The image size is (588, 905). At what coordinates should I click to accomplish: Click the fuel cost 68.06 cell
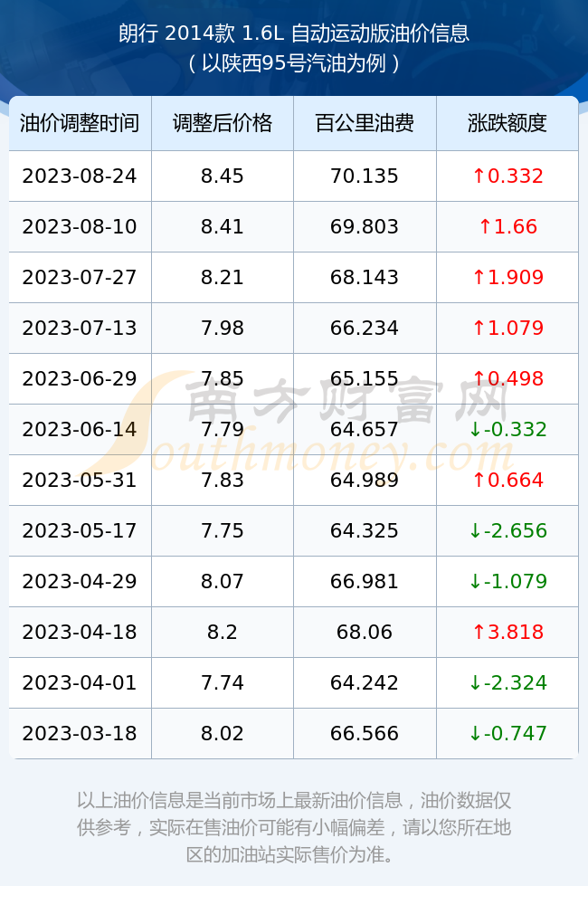pyautogui.click(x=365, y=632)
